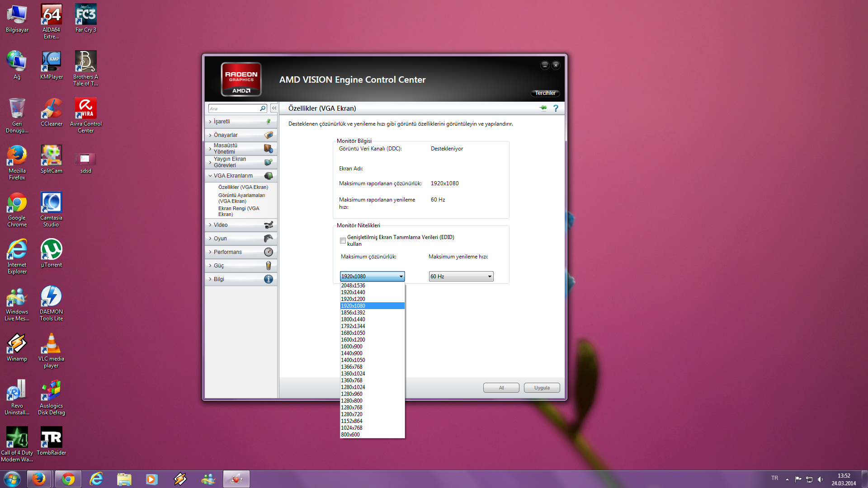Screen dimensions: 868x488
Task: Open Geri Dönüşüm recycle bin icon
Action: pos(17,116)
